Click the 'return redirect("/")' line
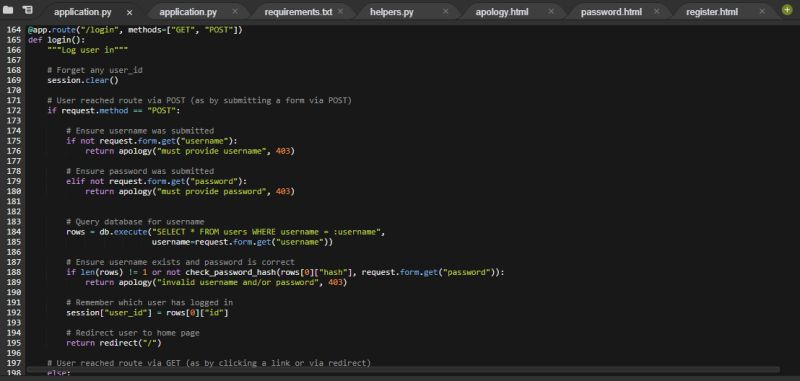Viewport: 800px width, 381px height. click(114, 343)
